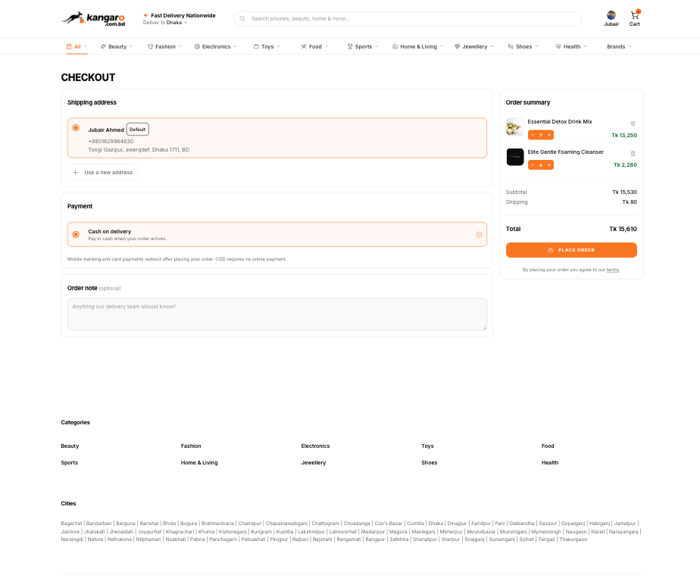Click the phone number +8801629964630
This screenshot has height=588, width=700.
pyautogui.click(x=111, y=142)
